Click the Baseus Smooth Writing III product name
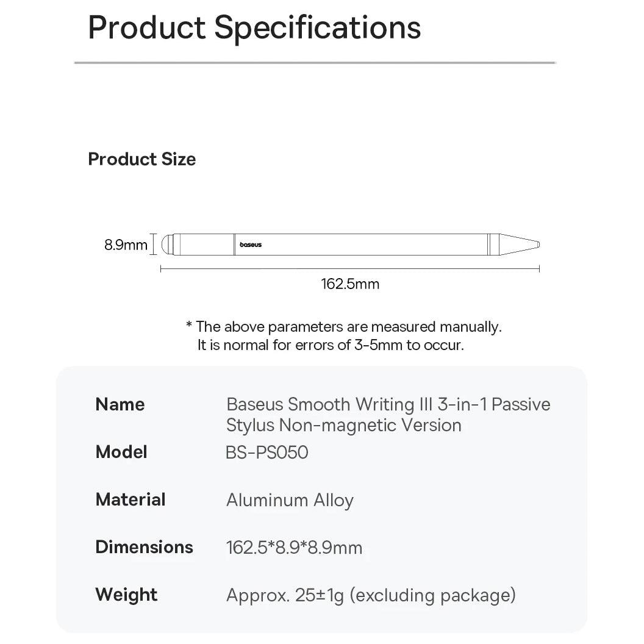This screenshot has height=644, width=644. (x=388, y=404)
